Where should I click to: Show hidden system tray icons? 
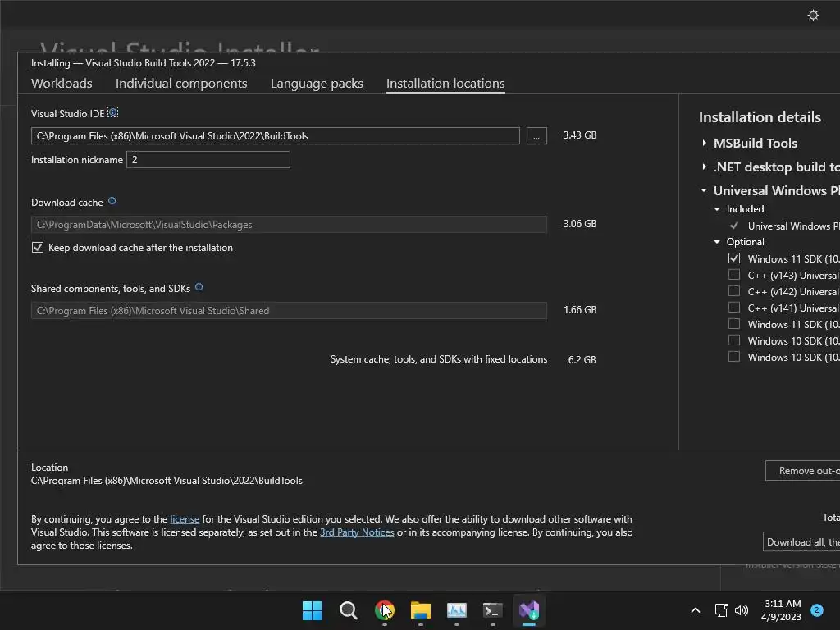tap(696, 610)
